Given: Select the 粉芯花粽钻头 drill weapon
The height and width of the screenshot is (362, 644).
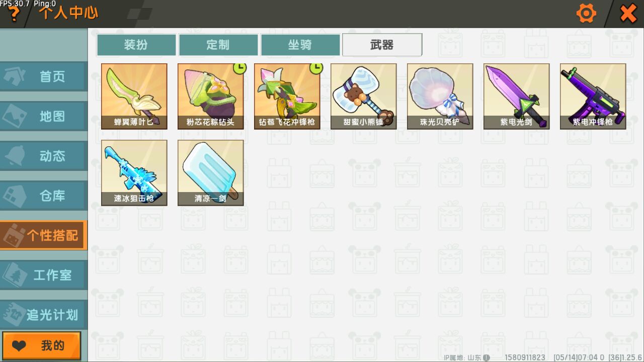Looking at the screenshot, I should point(211,96).
